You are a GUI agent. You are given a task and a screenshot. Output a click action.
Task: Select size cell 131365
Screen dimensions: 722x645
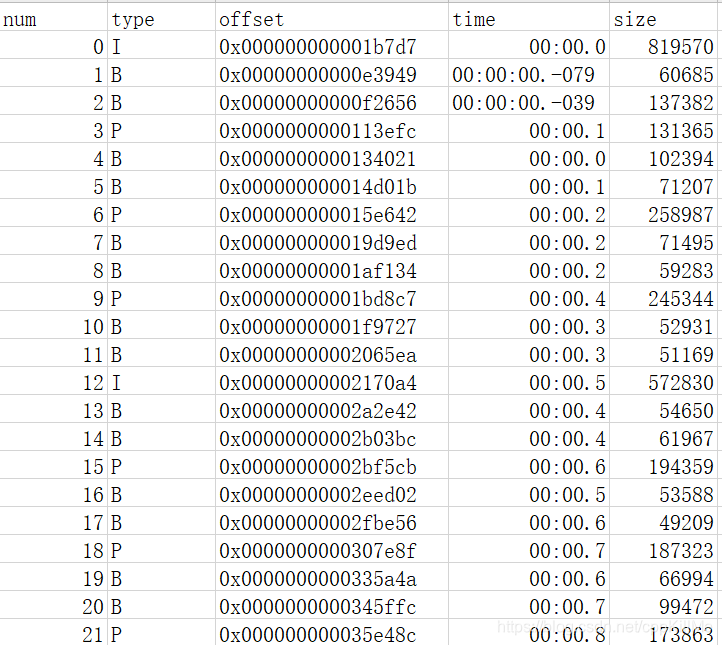click(663, 131)
